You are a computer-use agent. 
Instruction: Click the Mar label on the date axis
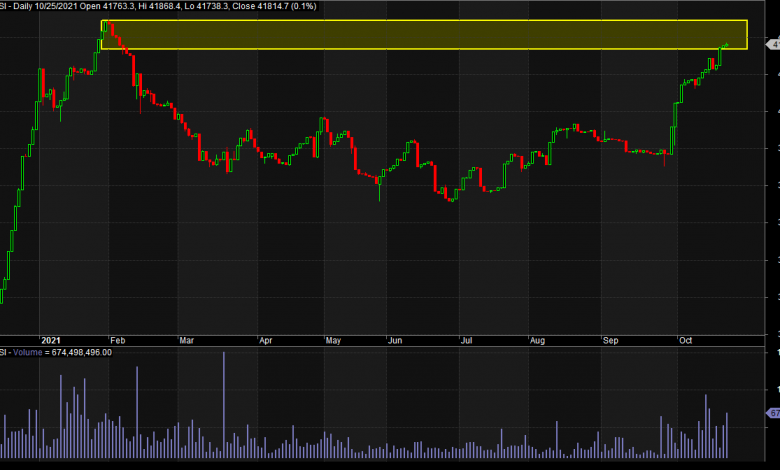(x=187, y=340)
